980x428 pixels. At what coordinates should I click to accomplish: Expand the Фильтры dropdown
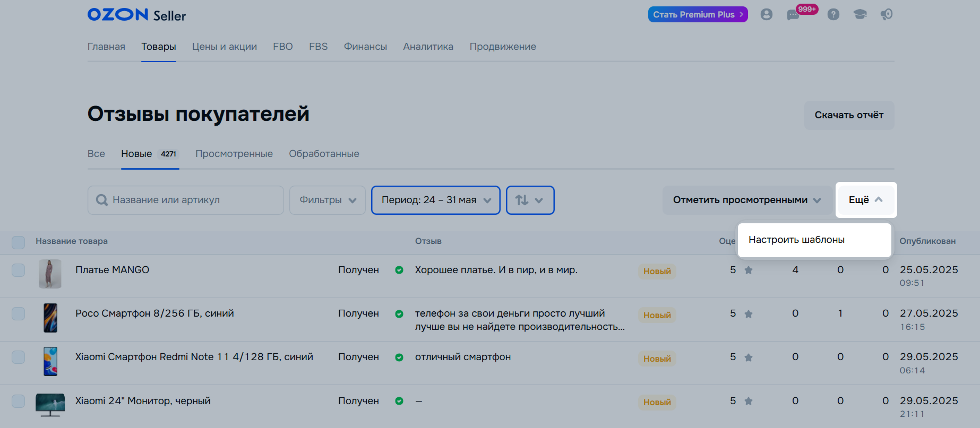click(328, 200)
